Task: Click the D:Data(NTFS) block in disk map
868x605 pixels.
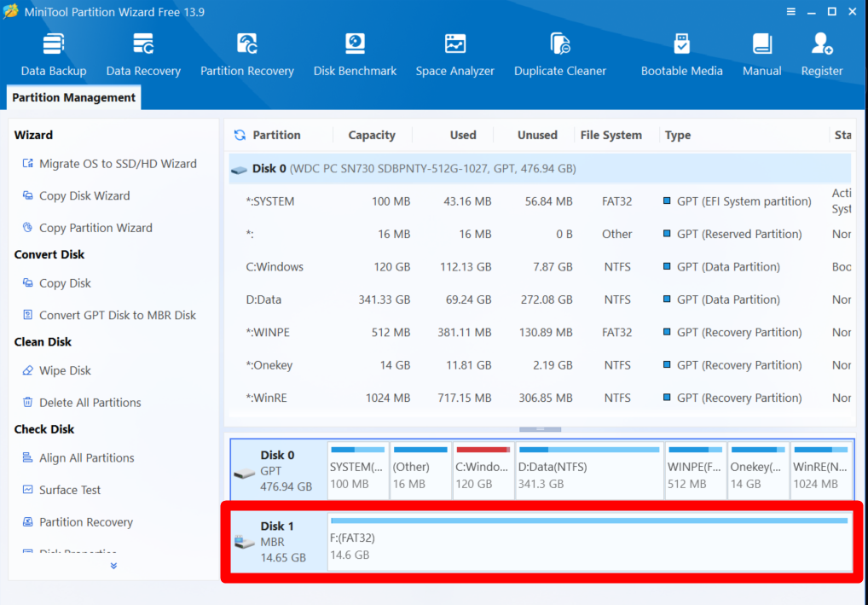Action: [x=589, y=470]
